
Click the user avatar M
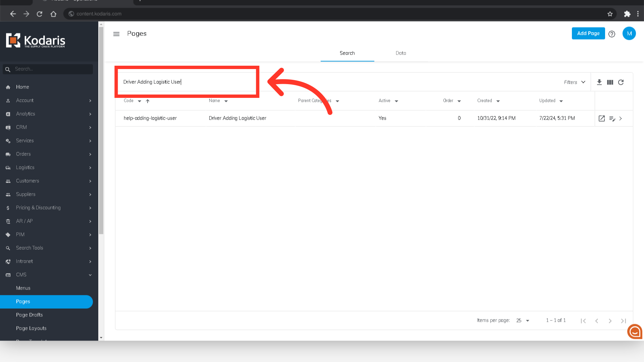(x=629, y=34)
